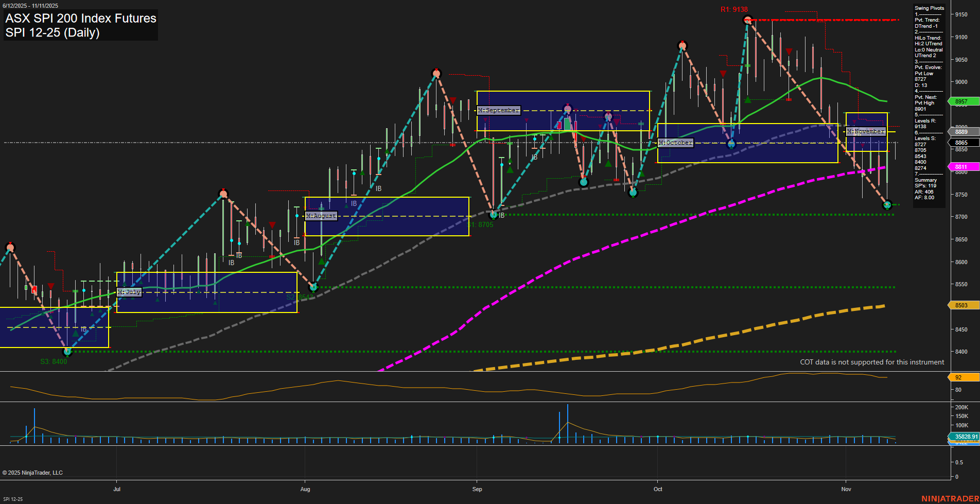Select the teal pivot-low circle at the far-right November swing
The image size is (980, 504).
[x=887, y=205]
